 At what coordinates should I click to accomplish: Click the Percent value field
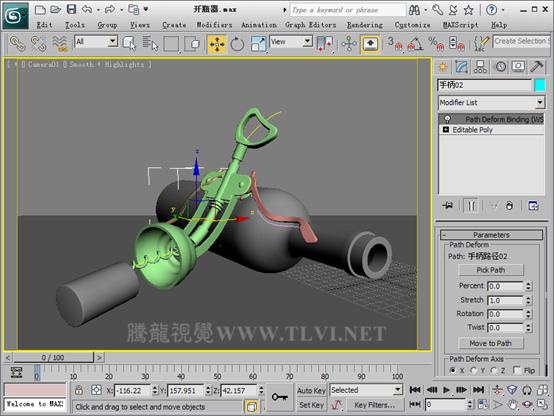505,286
